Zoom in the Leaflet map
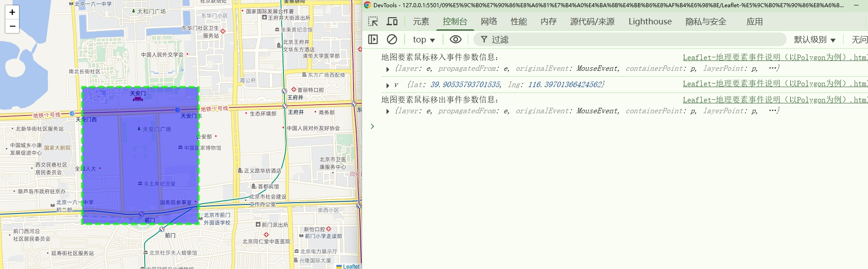 12,12
